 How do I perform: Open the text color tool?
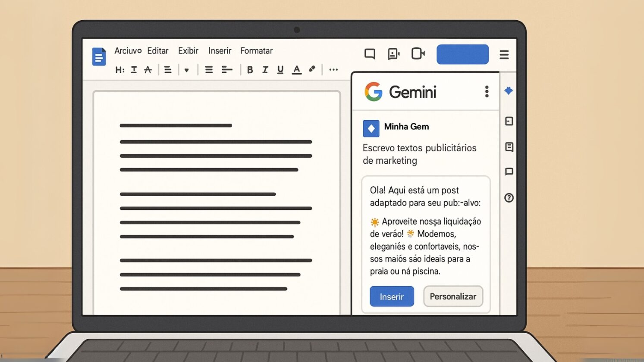coord(296,69)
